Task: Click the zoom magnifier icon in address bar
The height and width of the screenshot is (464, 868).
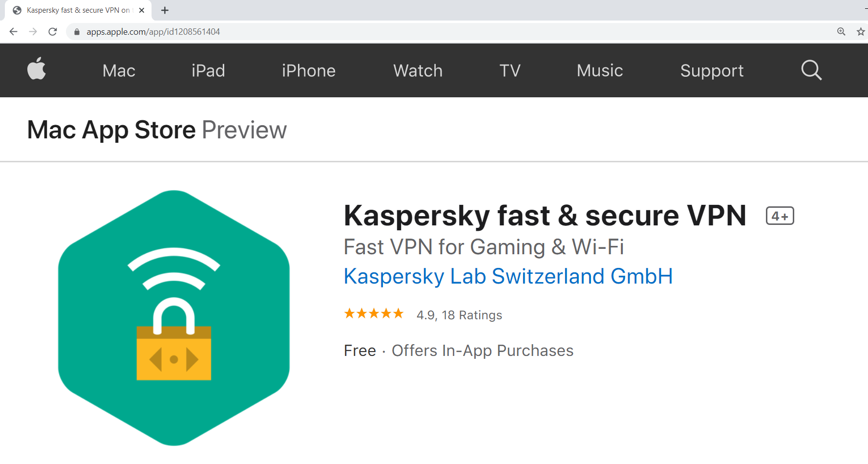Action: (841, 32)
